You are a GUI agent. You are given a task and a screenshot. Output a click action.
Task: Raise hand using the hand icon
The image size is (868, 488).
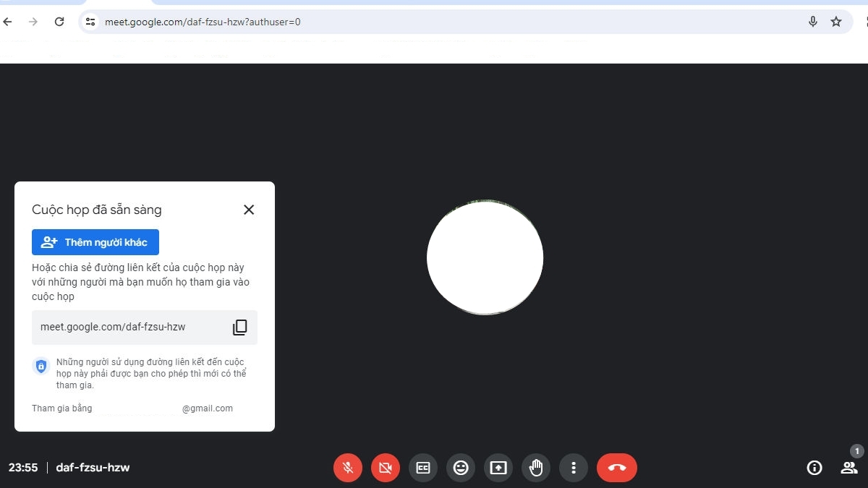(x=536, y=468)
